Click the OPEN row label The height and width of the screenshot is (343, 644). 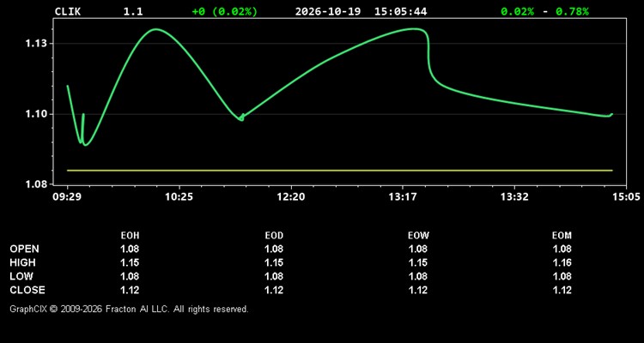click(25, 249)
